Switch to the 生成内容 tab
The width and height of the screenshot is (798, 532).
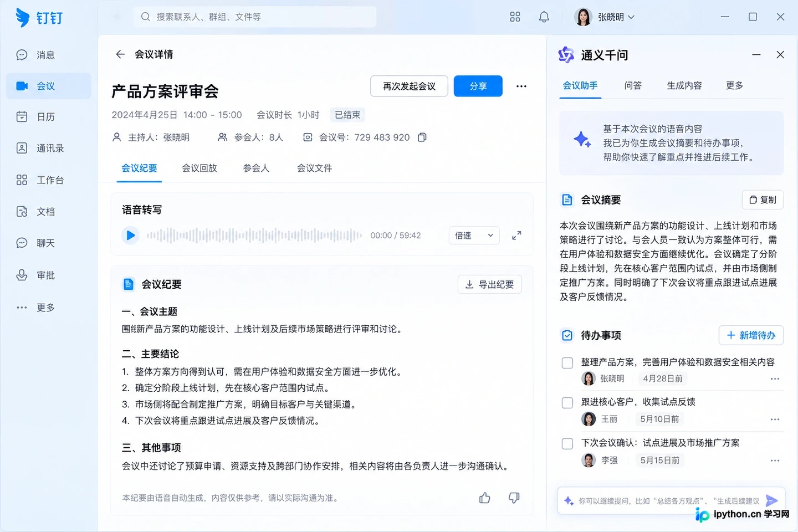[x=684, y=85]
